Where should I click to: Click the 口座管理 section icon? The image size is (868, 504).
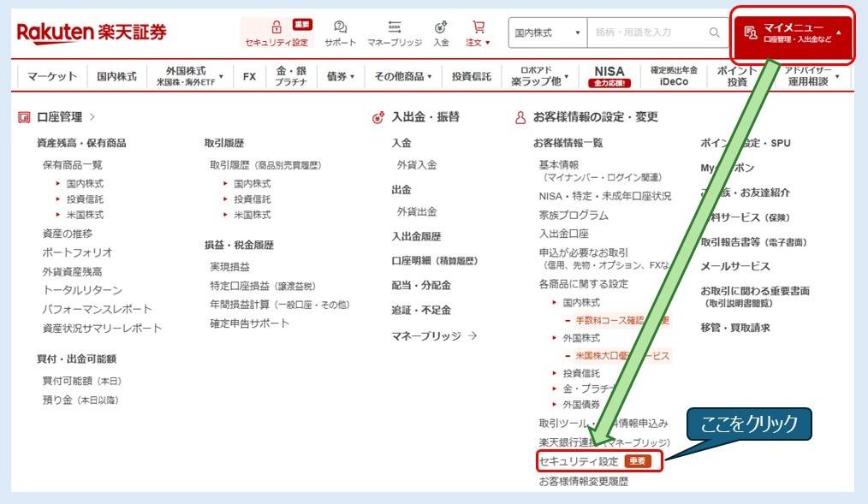(x=24, y=117)
